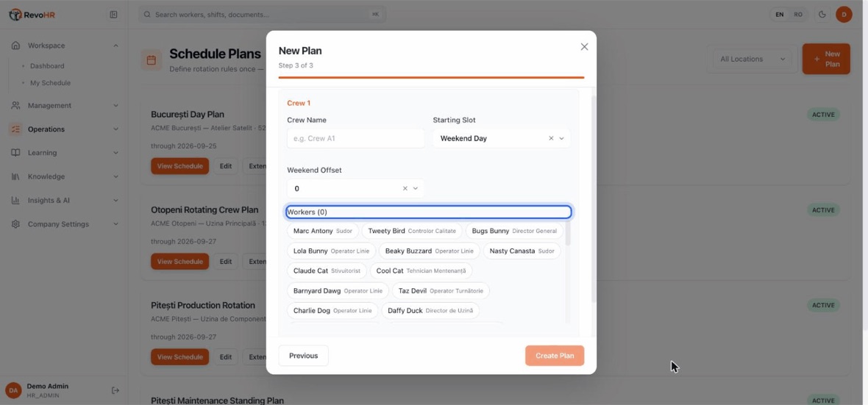This screenshot has height=405, width=868.
Task: Select worker Daffy Duck chip
Action: point(430,310)
